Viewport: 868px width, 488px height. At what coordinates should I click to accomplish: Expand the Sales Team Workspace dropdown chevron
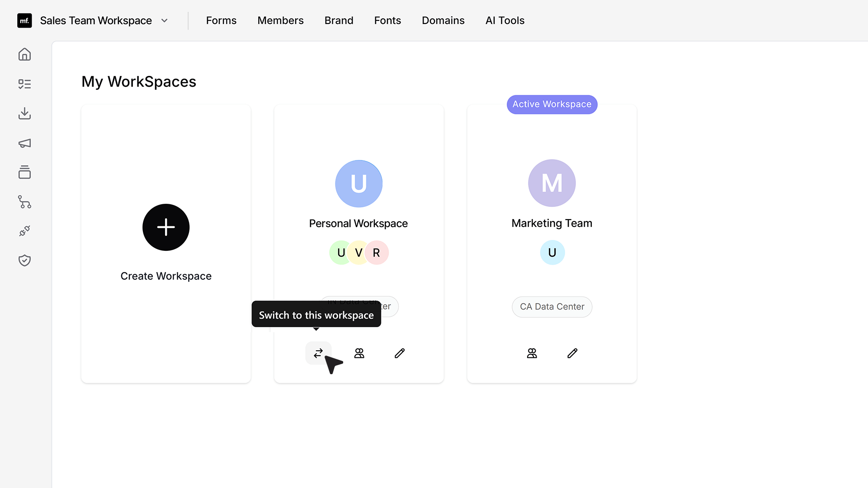165,21
